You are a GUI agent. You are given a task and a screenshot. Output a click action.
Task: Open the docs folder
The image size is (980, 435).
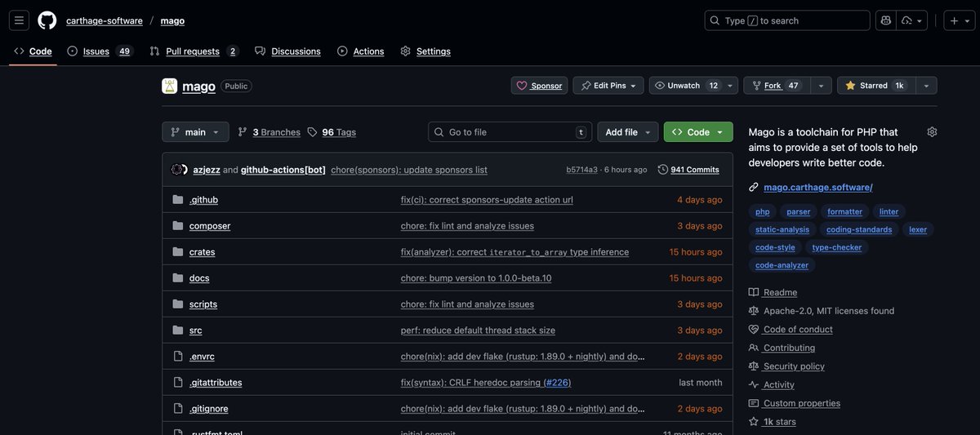point(199,278)
